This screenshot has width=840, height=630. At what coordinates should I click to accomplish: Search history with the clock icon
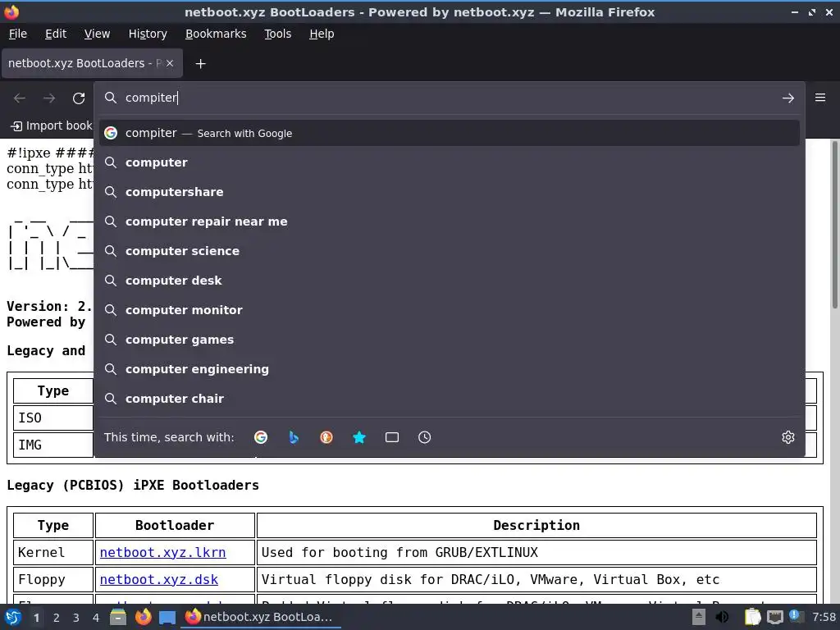(x=424, y=437)
